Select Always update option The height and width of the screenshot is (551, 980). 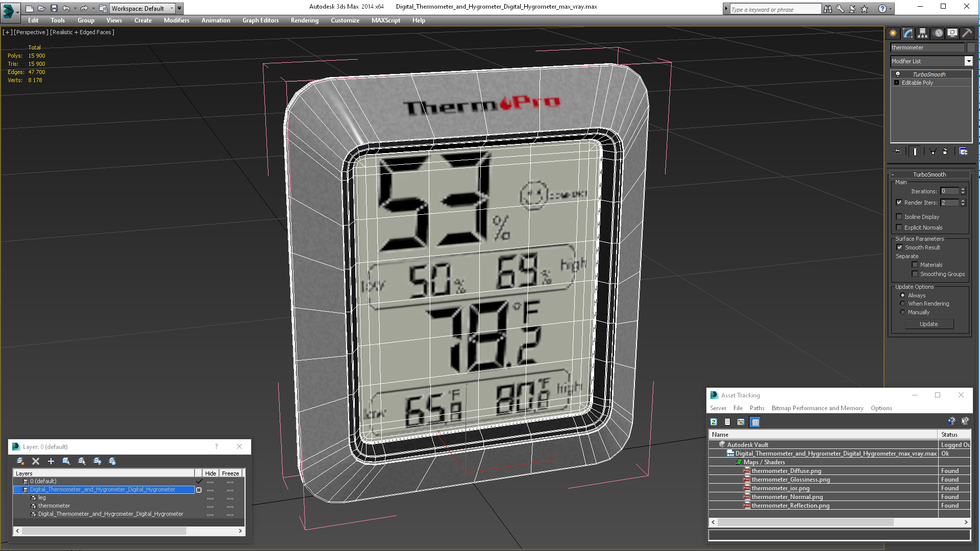(902, 295)
